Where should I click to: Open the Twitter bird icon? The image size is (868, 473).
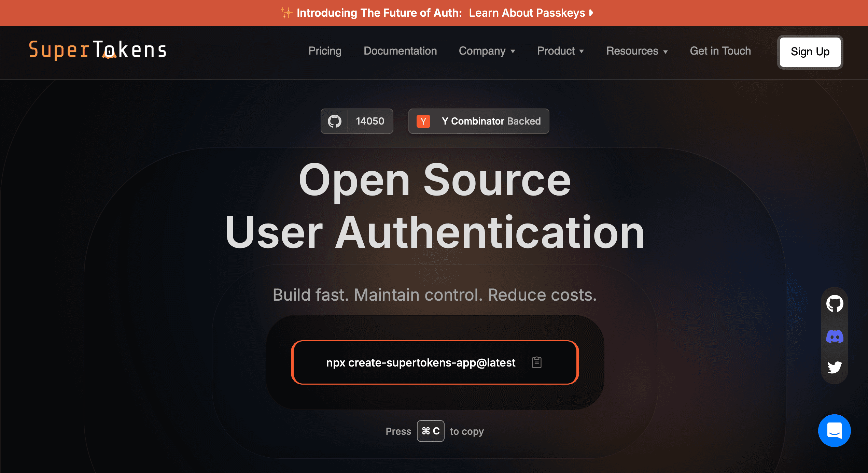[x=835, y=367]
